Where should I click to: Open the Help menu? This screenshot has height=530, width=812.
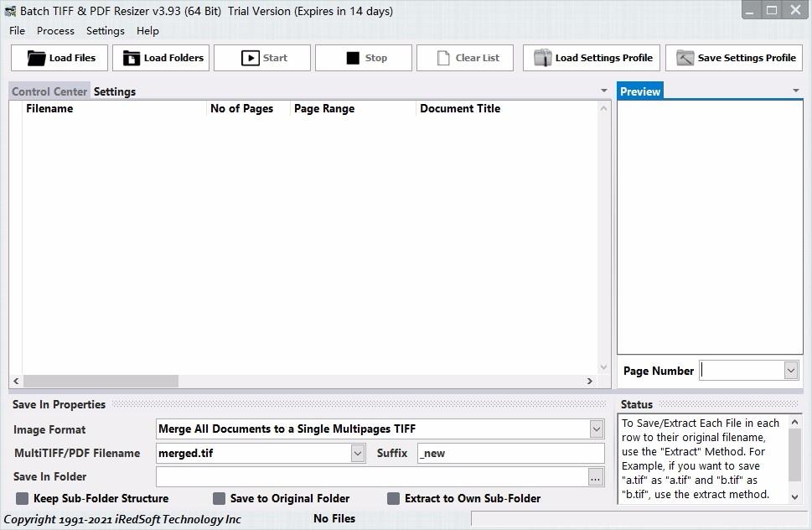tap(147, 31)
